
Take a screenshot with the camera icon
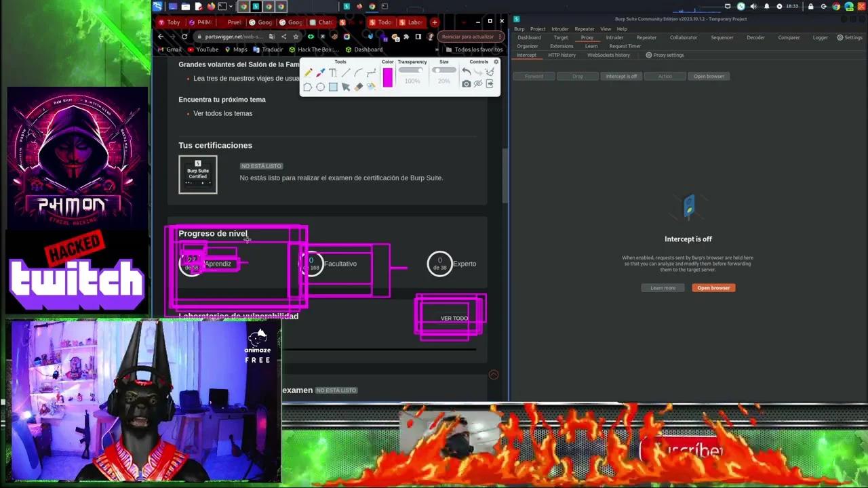(x=466, y=84)
